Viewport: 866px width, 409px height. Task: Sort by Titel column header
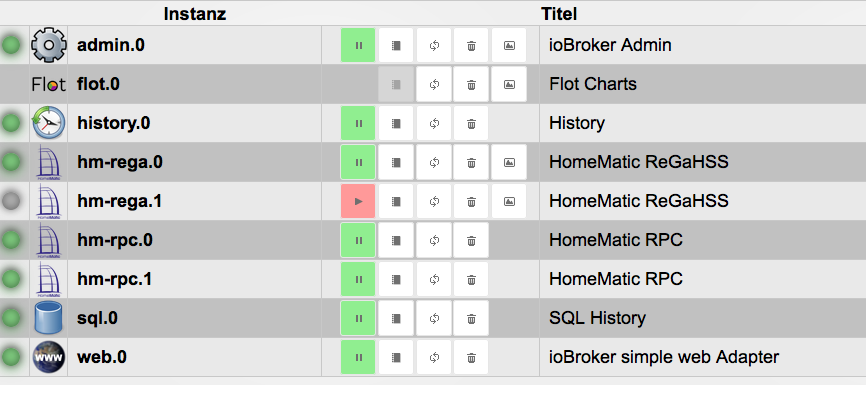pyautogui.click(x=559, y=14)
